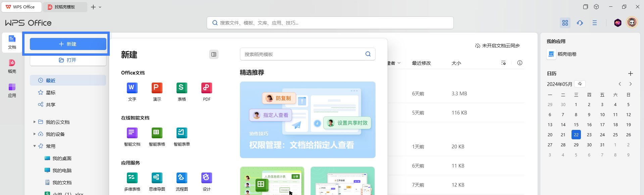The height and width of the screenshot is (195, 644).
Task: Create a new 演示 presentation
Action: pyautogui.click(x=157, y=92)
